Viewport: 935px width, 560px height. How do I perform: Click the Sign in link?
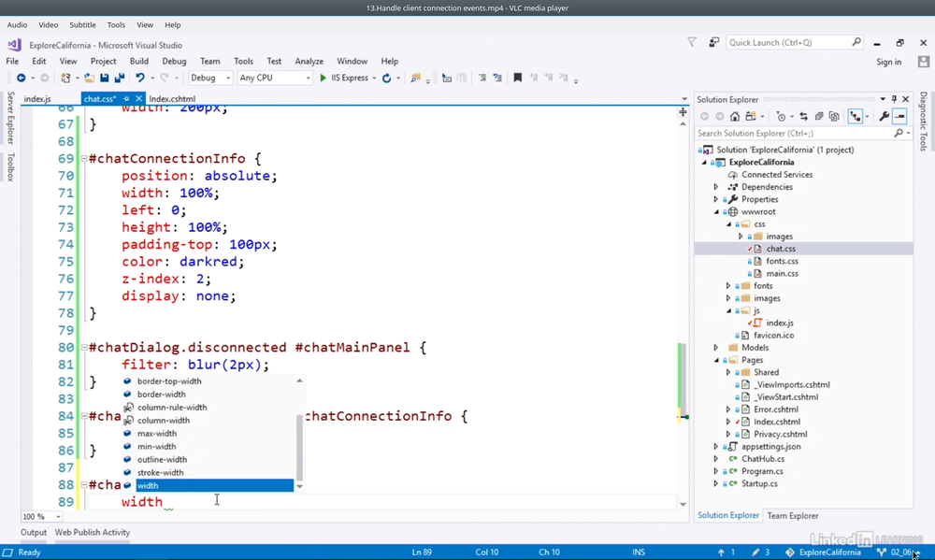pyautogui.click(x=888, y=62)
